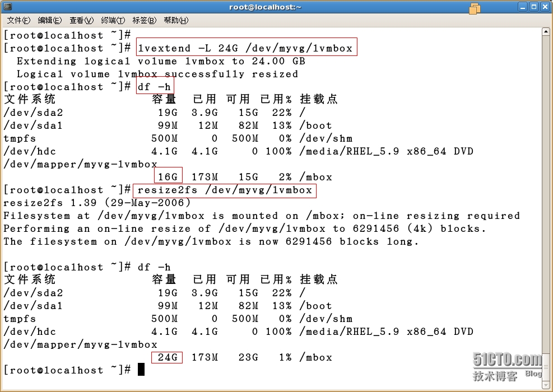
Task: Click the 24G capacity value
Action: (168, 357)
